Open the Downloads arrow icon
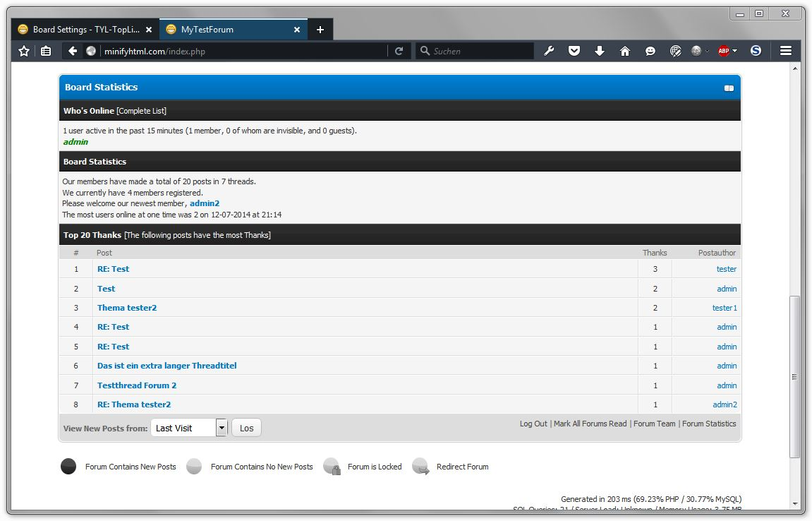The height and width of the screenshot is (521, 812). click(x=600, y=51)
